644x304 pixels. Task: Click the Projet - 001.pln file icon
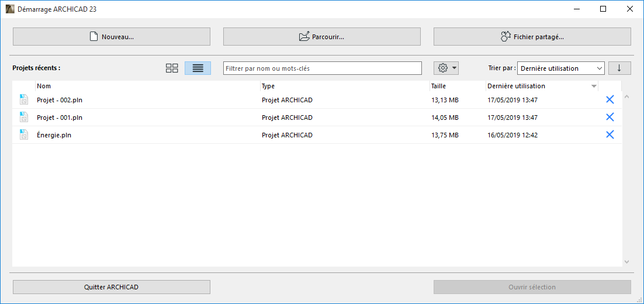[24, 118]
